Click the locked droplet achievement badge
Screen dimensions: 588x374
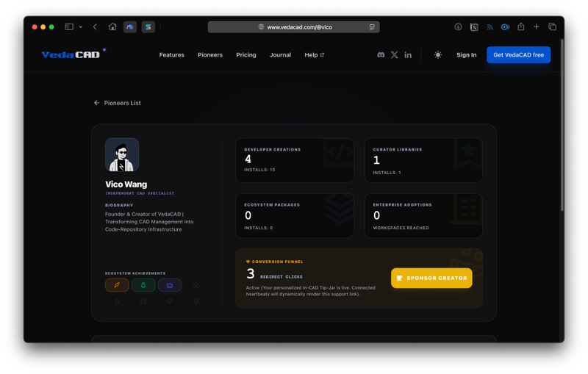(117, 301)
